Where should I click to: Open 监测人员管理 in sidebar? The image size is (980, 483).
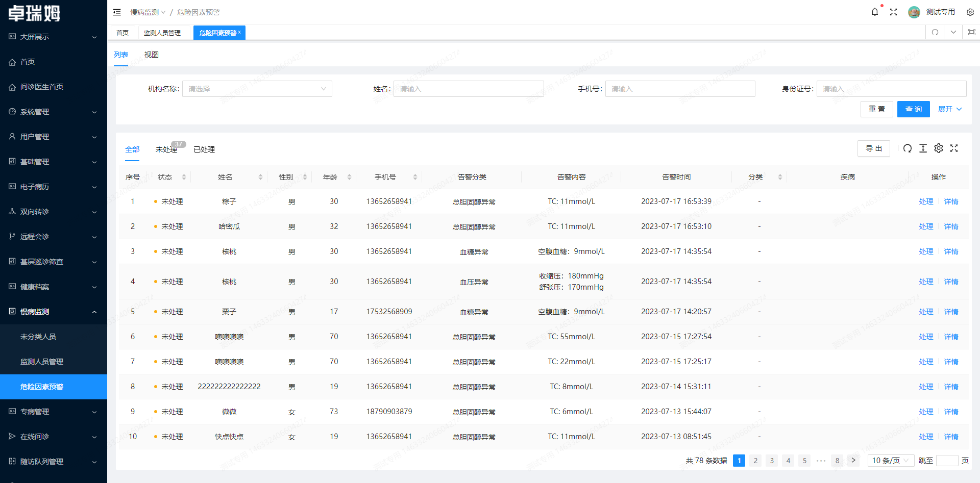[54, 362]
